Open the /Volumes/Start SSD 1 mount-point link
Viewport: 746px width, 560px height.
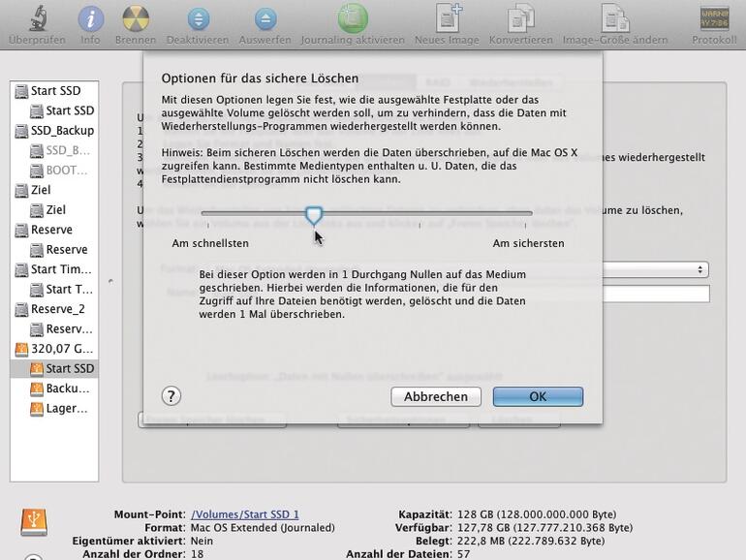click(245, 514)
